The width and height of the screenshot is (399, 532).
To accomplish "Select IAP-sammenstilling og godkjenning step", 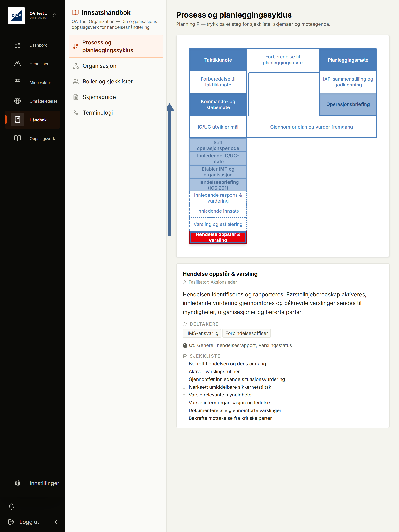I will pos(348,82).
